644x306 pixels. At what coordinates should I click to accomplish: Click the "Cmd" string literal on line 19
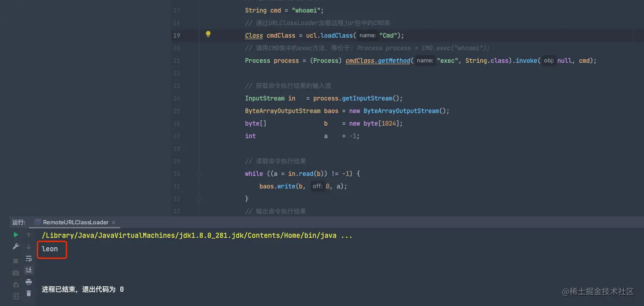click(388, 35)
